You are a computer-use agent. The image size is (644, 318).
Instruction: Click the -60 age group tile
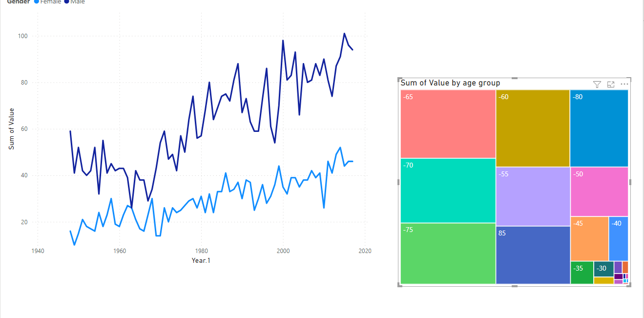(533, 128)
